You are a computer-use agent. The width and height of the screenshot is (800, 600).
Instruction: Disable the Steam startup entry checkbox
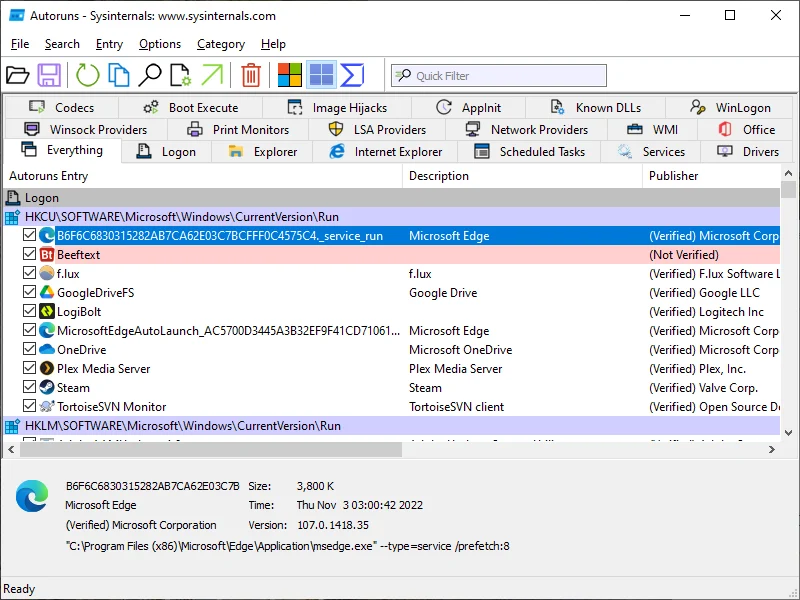tap(30, 387)
